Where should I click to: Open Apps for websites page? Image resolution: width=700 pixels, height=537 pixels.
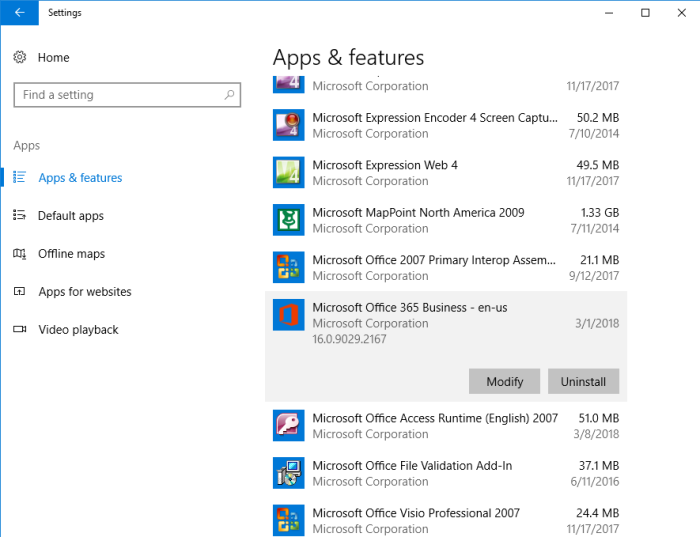click(85, 291)
